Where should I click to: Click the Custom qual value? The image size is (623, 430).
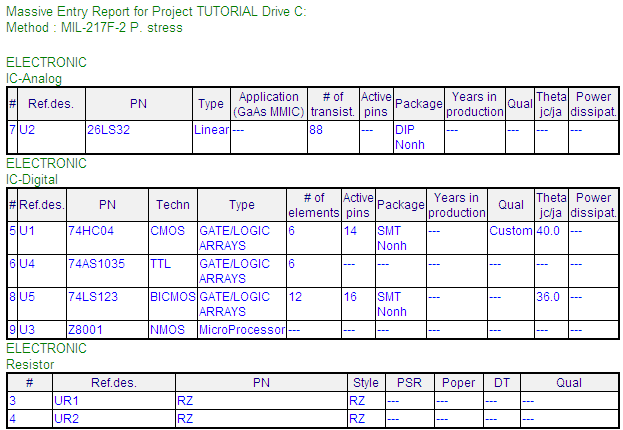point(510,230)
